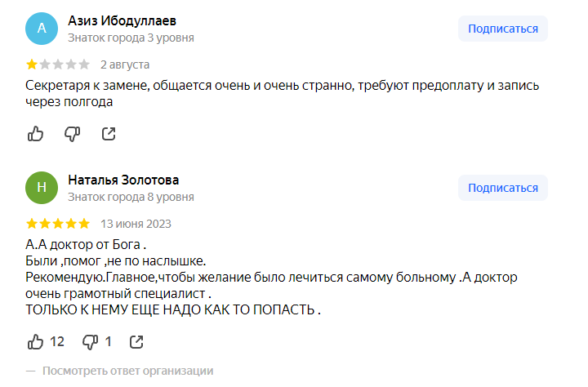Dislike Азиз Ибодуллаев's review with thumbs down
The image size is (588, 387).
(72, 133)
